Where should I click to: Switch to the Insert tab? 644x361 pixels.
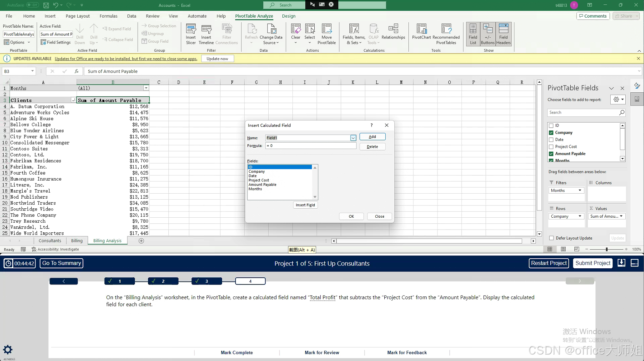[x=50, y=16]
